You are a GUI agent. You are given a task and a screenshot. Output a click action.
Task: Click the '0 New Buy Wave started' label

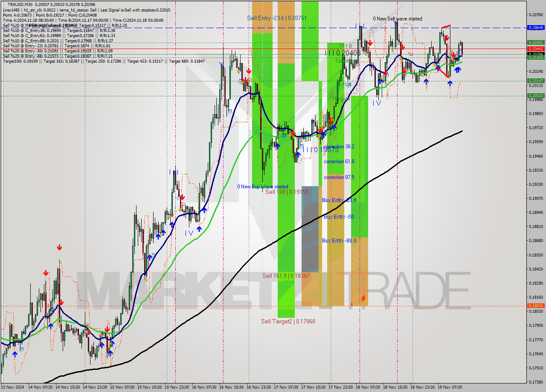click(x=263, y=187)
